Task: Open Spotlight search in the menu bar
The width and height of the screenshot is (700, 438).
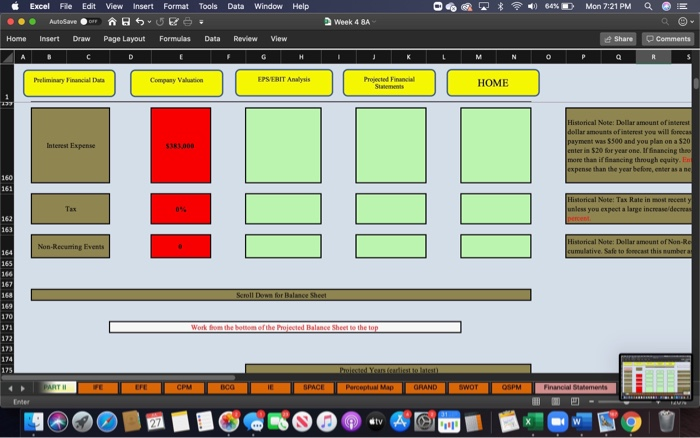Action: pos(648,6)
